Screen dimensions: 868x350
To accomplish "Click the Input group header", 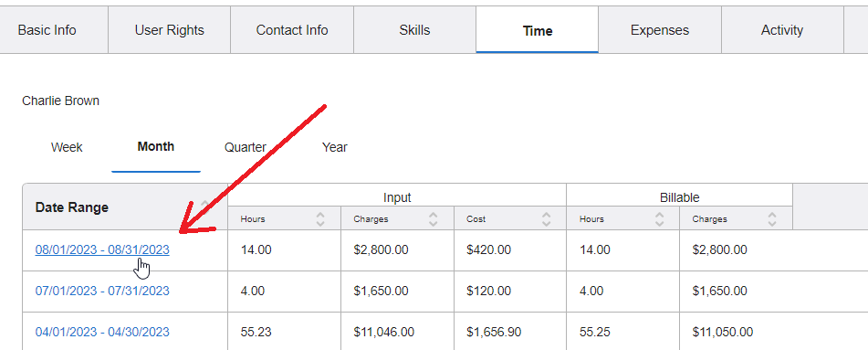I will (x=397, y=196).
